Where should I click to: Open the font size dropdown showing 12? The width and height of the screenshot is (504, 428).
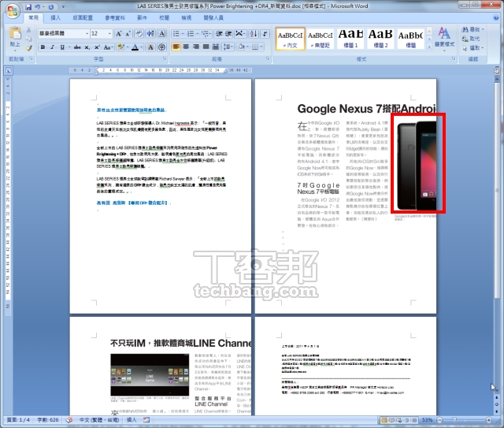pyautogui.click(x=109, y=33)
